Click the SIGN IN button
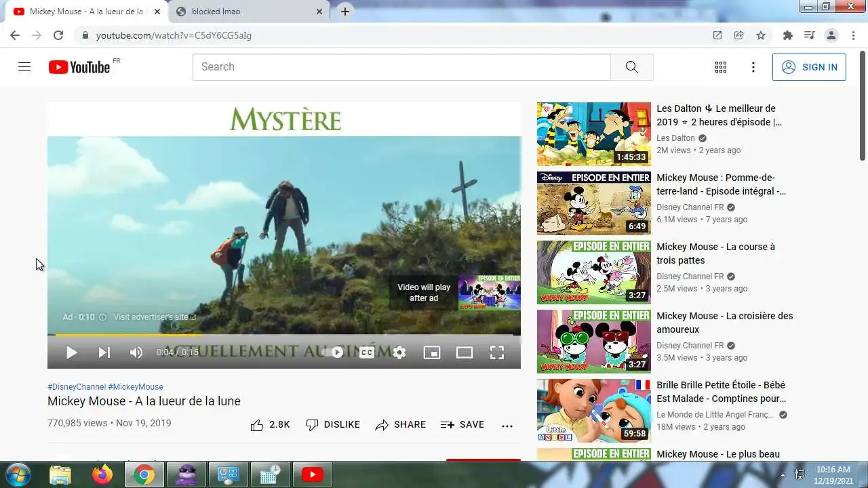Screen dimensions: 868x488 coord(809,67)
